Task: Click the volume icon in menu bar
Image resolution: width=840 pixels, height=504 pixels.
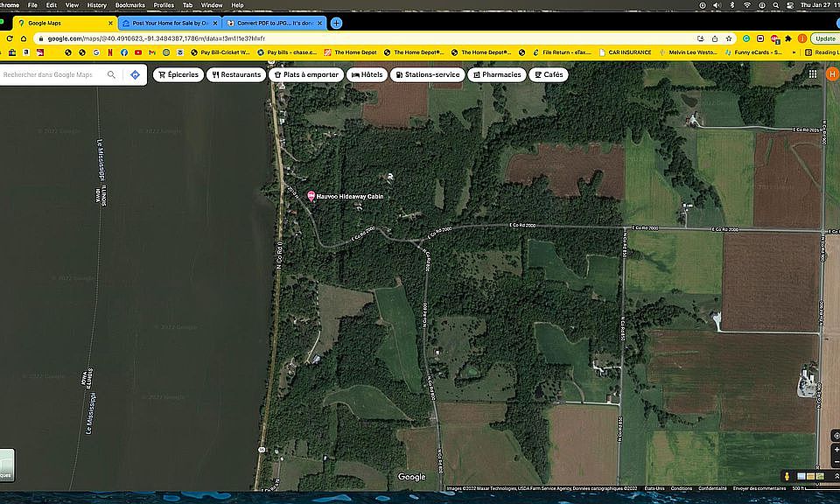Action: click(x=717, y=5)
